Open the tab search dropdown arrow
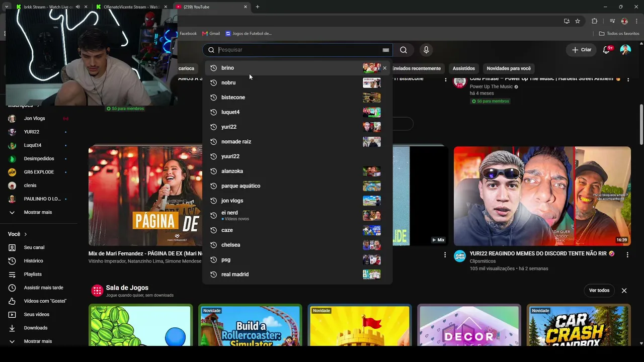The width and height of the screenshot is (644, 362). point(7,7)
